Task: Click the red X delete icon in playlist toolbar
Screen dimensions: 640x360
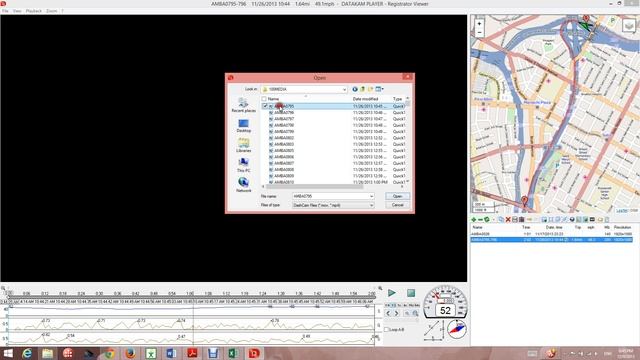Action: (508, 220)
